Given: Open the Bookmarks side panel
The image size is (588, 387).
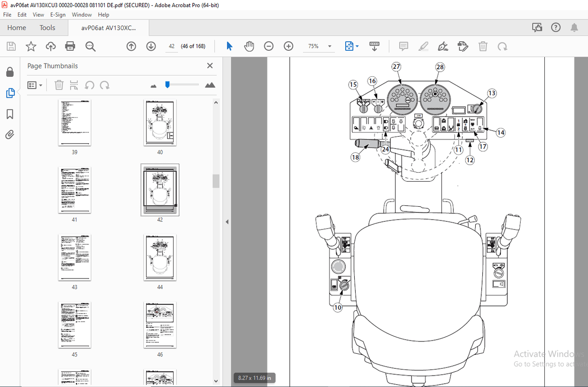Looking at the screenshot, I should pos(10,114).
